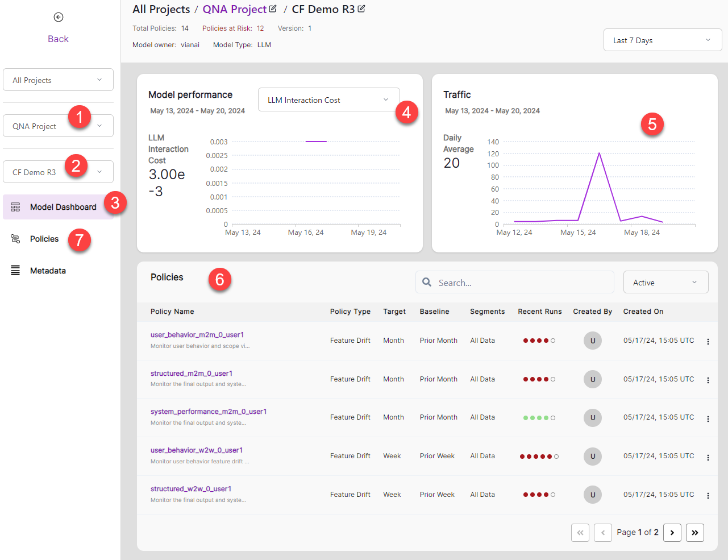Image resolution: width=728 pixels, height=560 pixels.
Task: Click the All Projects breadcrumb link
Action: [160, 9]
